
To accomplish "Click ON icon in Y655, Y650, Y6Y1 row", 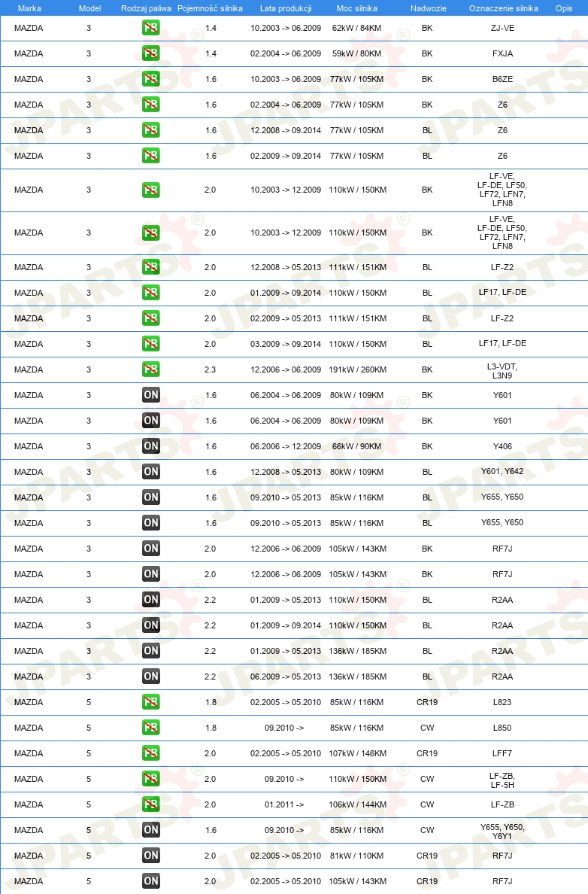I will tap(151, 829).
